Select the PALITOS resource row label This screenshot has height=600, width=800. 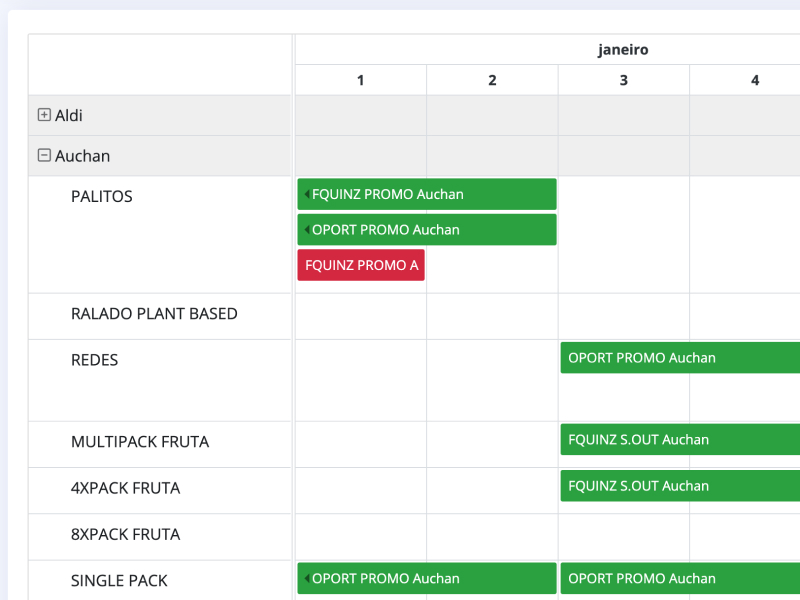click(102, 196)
